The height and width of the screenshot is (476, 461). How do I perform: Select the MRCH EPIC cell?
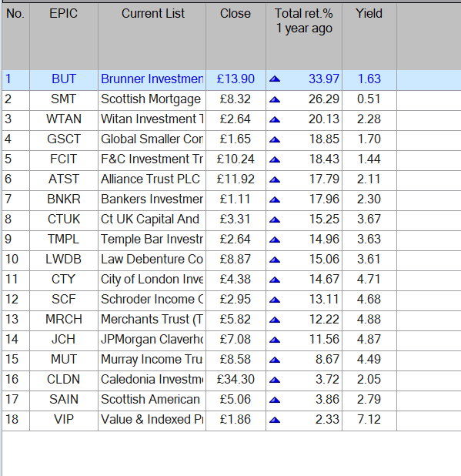(64, 320)
